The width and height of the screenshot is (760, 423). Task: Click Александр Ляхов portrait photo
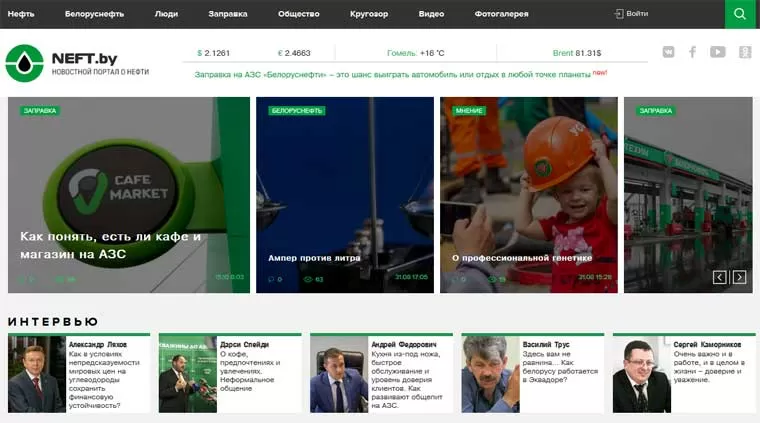(x=37, y=374)
